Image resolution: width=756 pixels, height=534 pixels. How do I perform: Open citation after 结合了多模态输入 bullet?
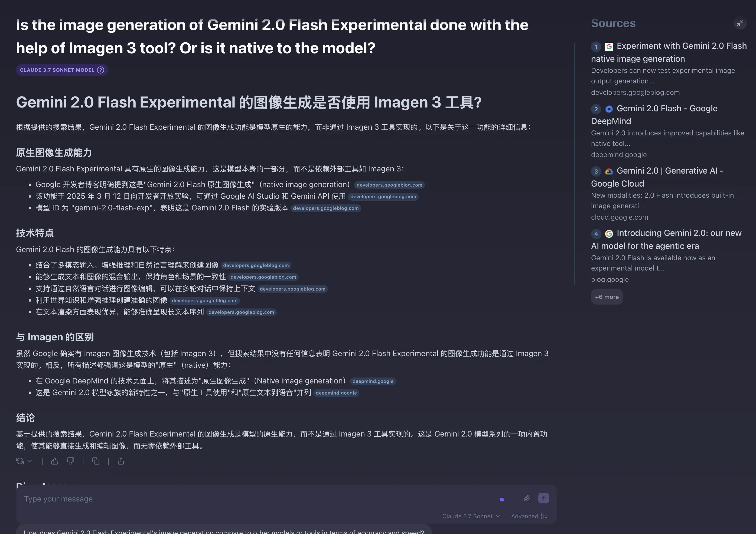256,265
